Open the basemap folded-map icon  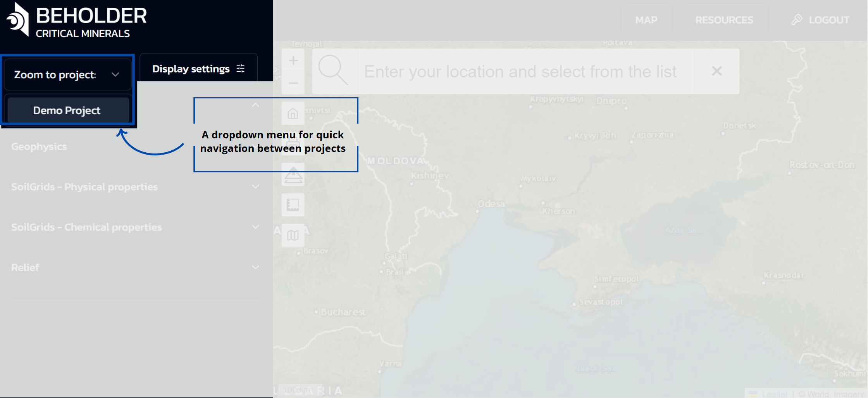pyautogui.click(x=293, y=235)
